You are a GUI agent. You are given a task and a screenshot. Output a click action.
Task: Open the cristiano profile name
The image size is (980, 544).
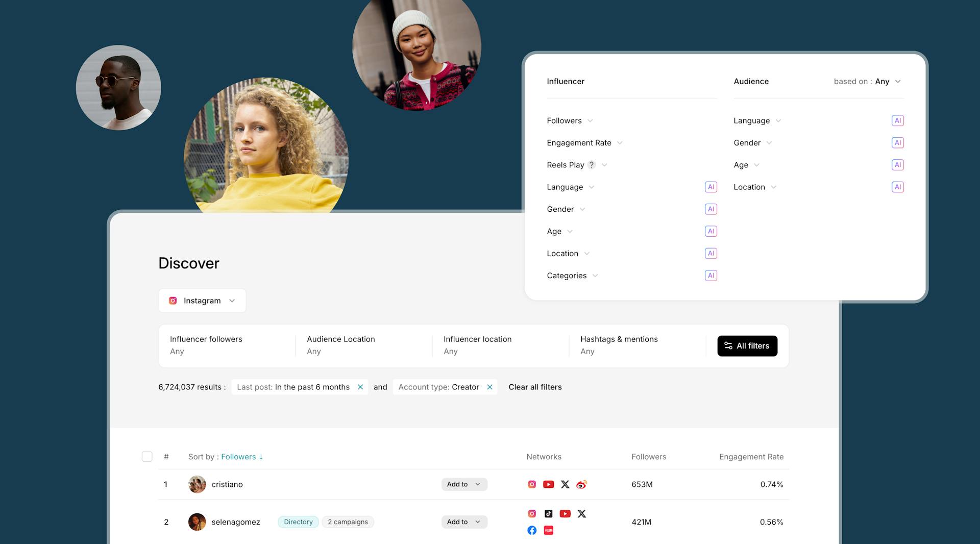click(227, 484)
